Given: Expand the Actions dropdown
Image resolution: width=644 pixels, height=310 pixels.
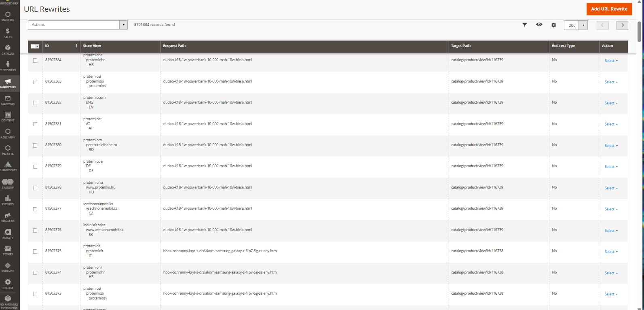Looking at the screenshot, I should (123, 25).
